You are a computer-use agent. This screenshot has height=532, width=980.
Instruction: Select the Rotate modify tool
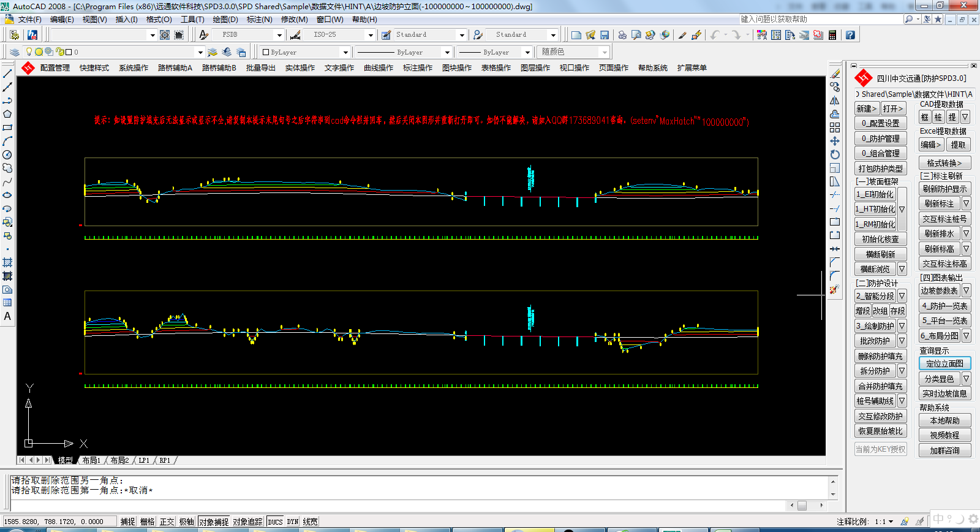click(835, 154)
